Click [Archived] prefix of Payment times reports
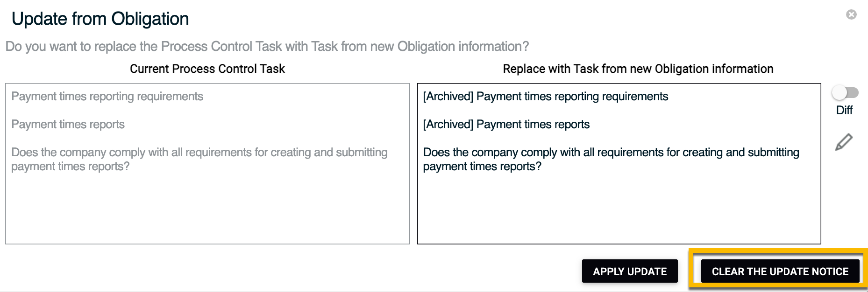Image resolution: width=868 pixels, height=292 pixels. 448,125
